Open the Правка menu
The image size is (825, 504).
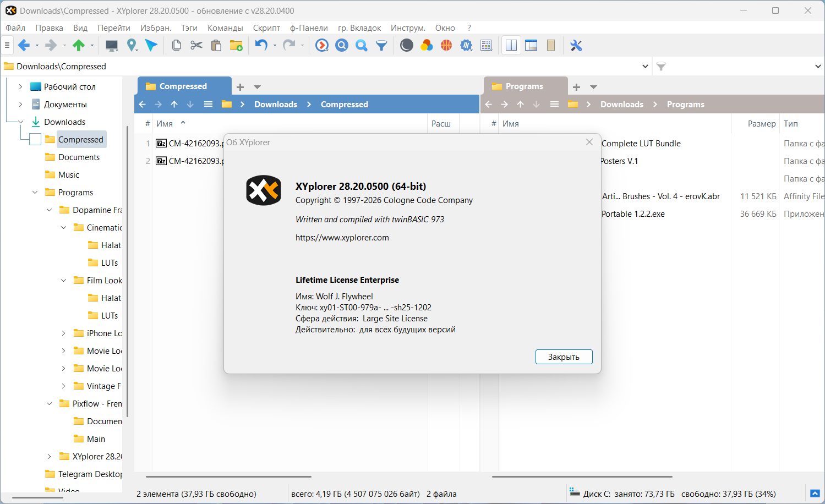tap(49, 28)
